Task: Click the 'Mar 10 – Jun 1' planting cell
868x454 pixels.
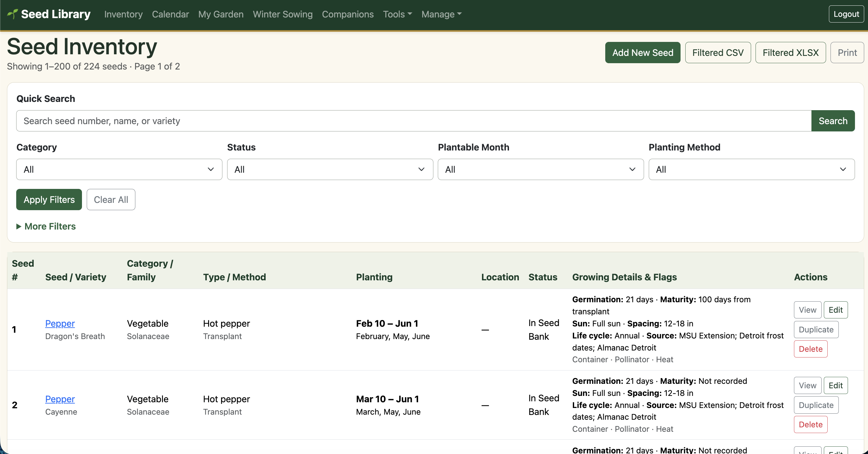Action: pos(388,399)
